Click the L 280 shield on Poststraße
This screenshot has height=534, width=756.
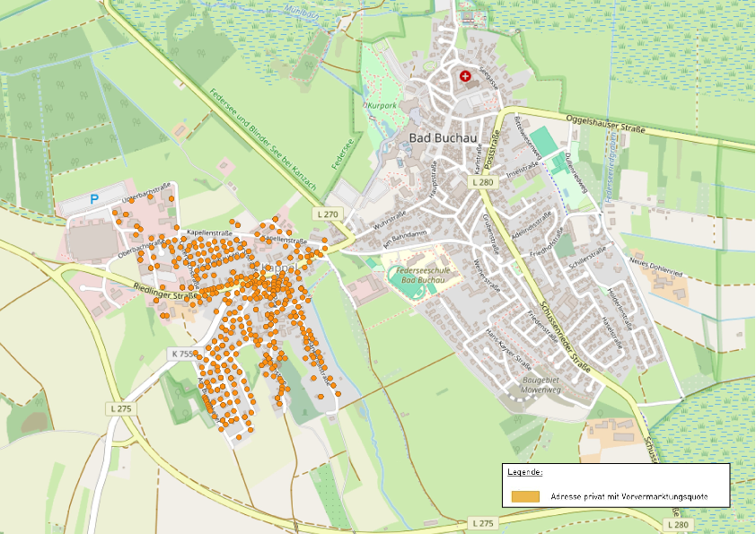(483, 181)
